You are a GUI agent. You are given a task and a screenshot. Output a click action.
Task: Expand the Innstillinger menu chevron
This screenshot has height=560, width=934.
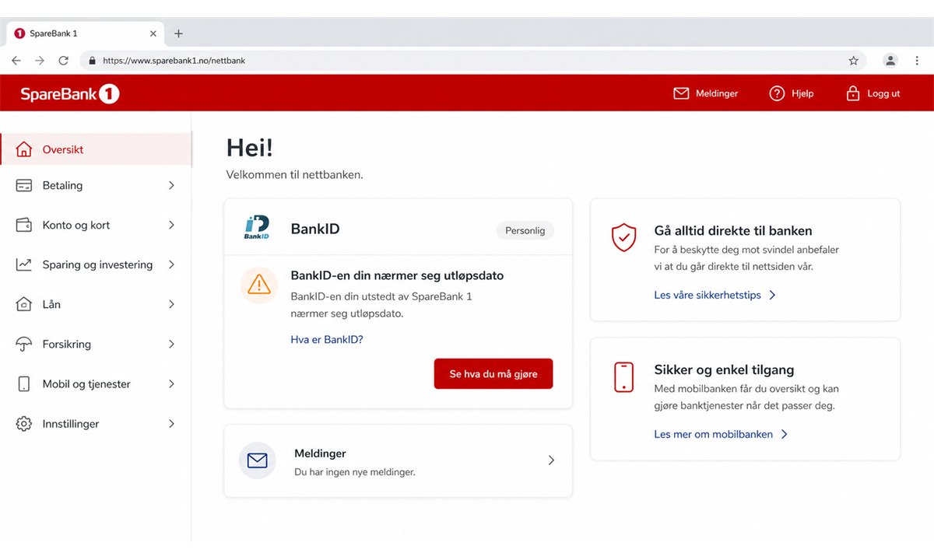point(171,424)
